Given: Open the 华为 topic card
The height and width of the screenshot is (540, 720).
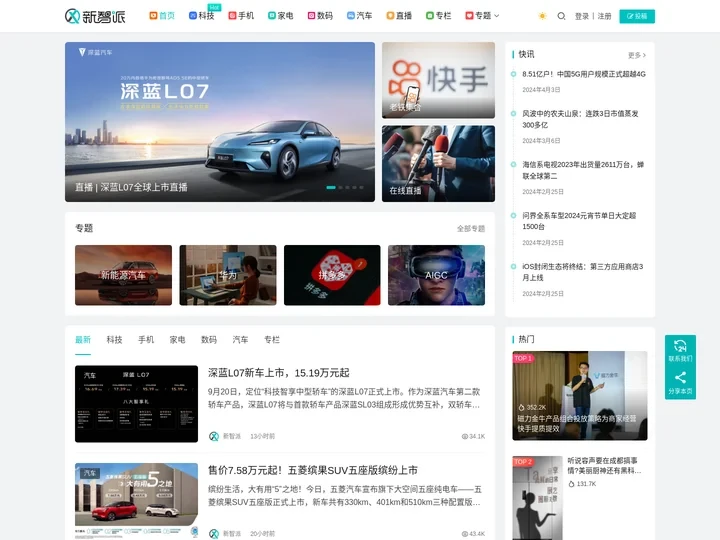Looking at the screenshot, I should pyautogui.click(x=228, y=275).
